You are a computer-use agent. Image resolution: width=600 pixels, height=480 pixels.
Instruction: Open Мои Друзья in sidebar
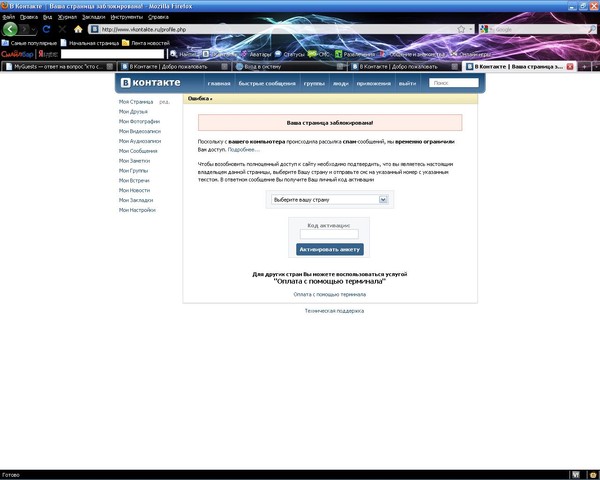pyautogui.click(x=133, y=112)
